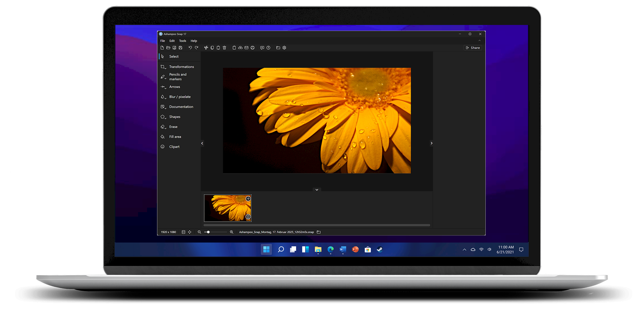Click the Undo icon in the toolbar

(x=190, y=48)
